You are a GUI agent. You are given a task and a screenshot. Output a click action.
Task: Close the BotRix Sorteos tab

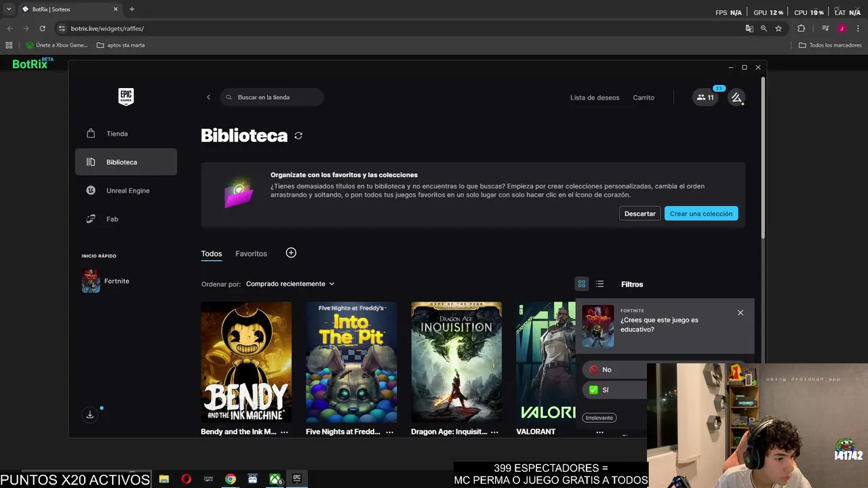[115, 9]
